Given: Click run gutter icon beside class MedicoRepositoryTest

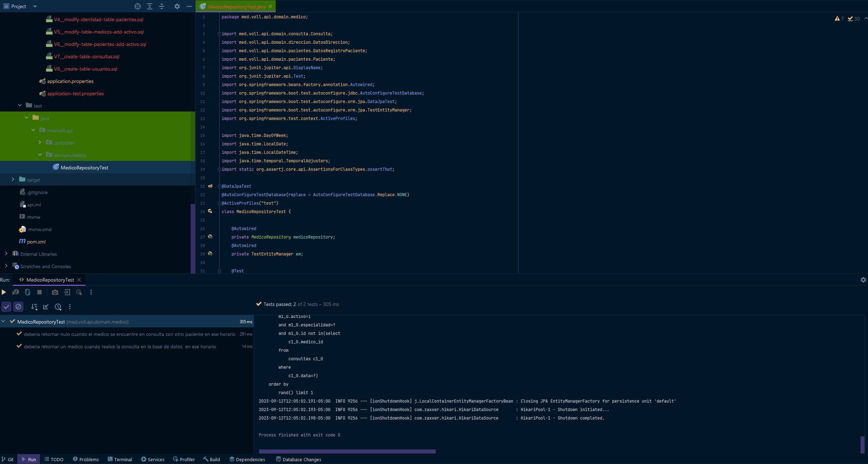Looking at the screenshot, I should [x=210, y=211].
